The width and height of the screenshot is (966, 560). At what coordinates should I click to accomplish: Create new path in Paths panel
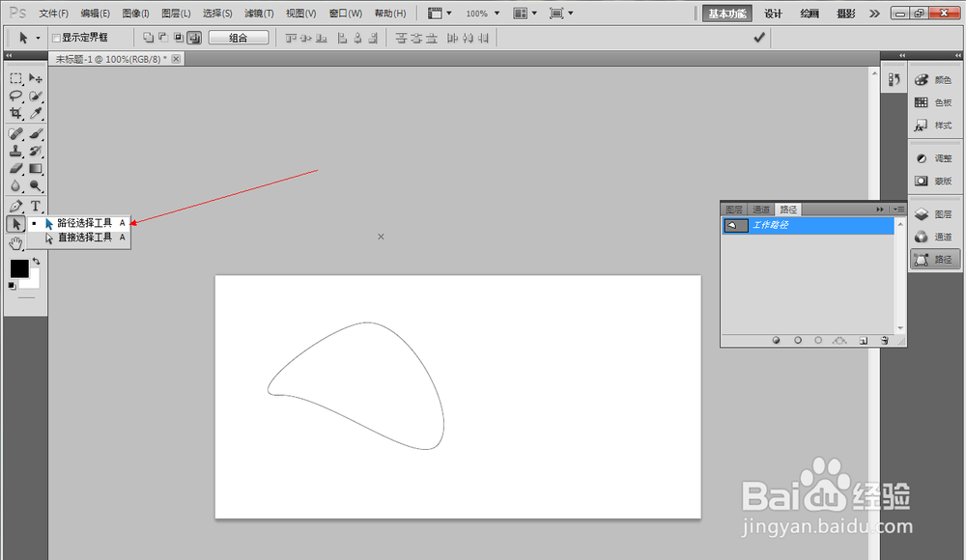pyautogui.click(x=863, y=340)
